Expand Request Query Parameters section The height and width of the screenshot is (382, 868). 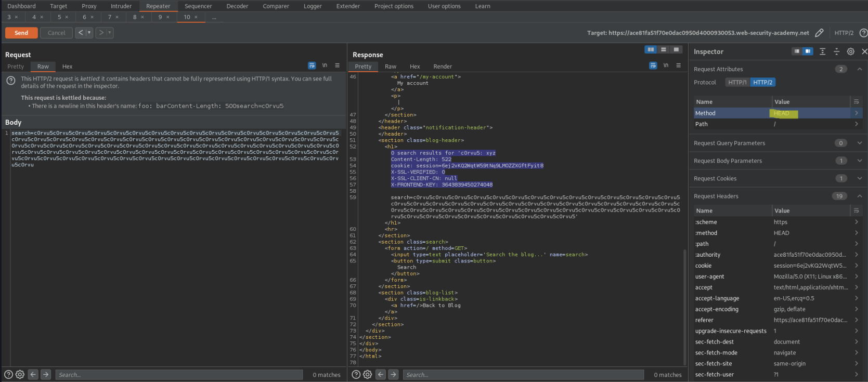(x=860, y=143)
